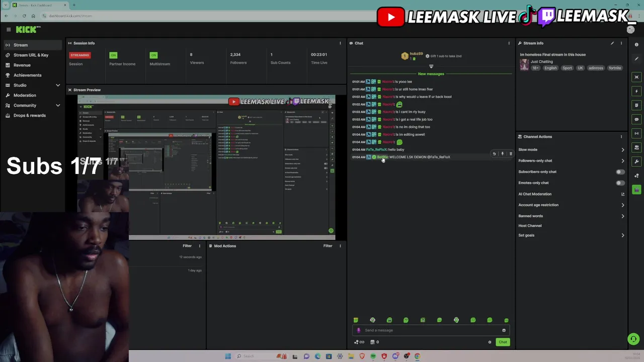Select Stream in the sidebar

tap(32, 45)
